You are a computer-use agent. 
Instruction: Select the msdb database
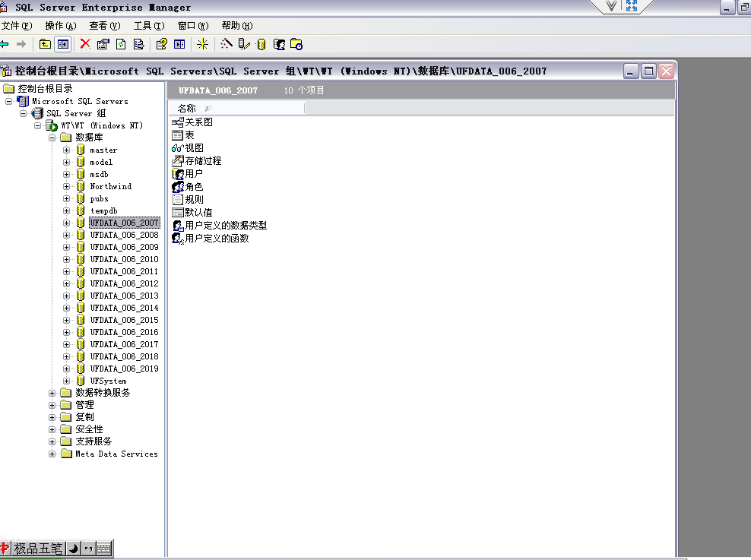(x=99, y=175)
